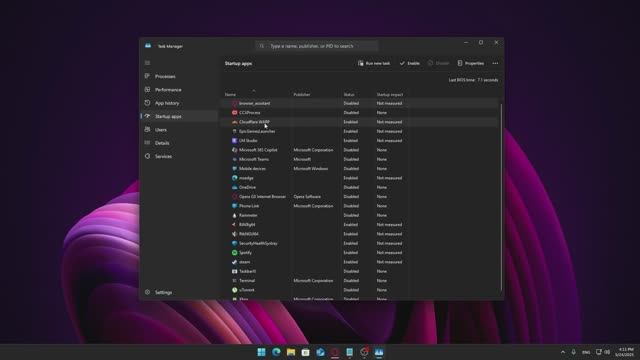640x360 pixels.
Task: Open the App history page
Action: [167, 103]
